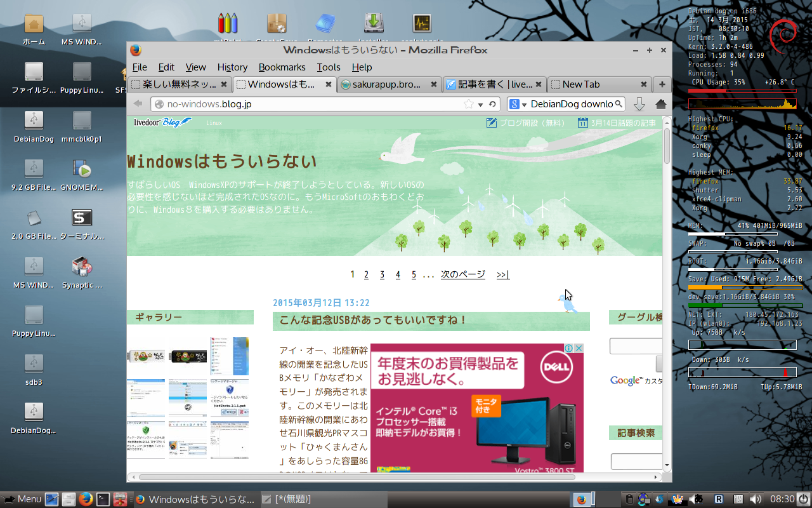Expand the address bar history dropdown
Screen dimensions: 812x508
point(481,104)
